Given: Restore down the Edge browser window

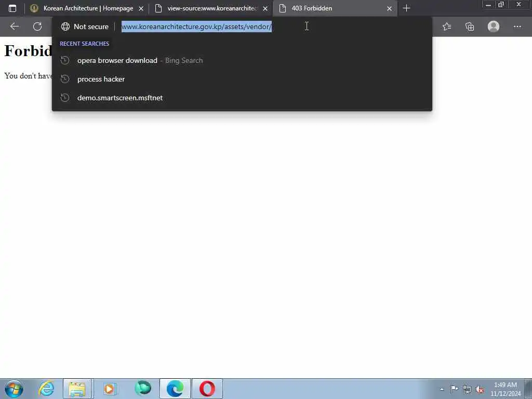Looking at the screenshot, I should 501,4.
